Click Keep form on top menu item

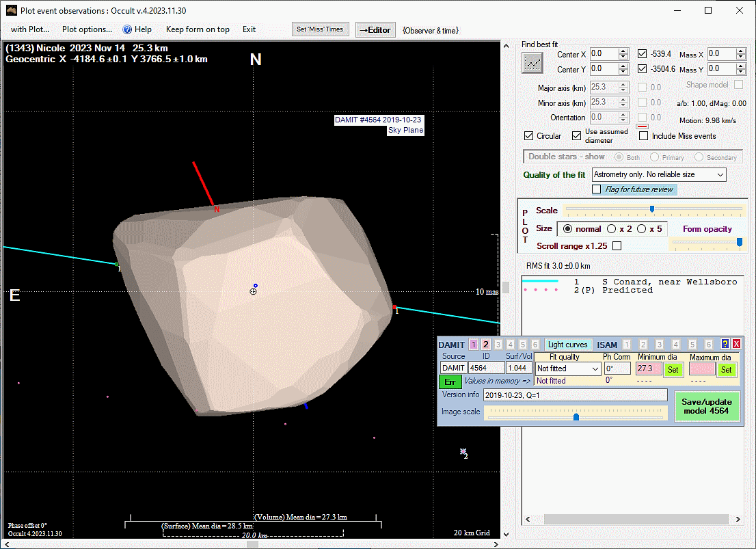coord(198,29)
